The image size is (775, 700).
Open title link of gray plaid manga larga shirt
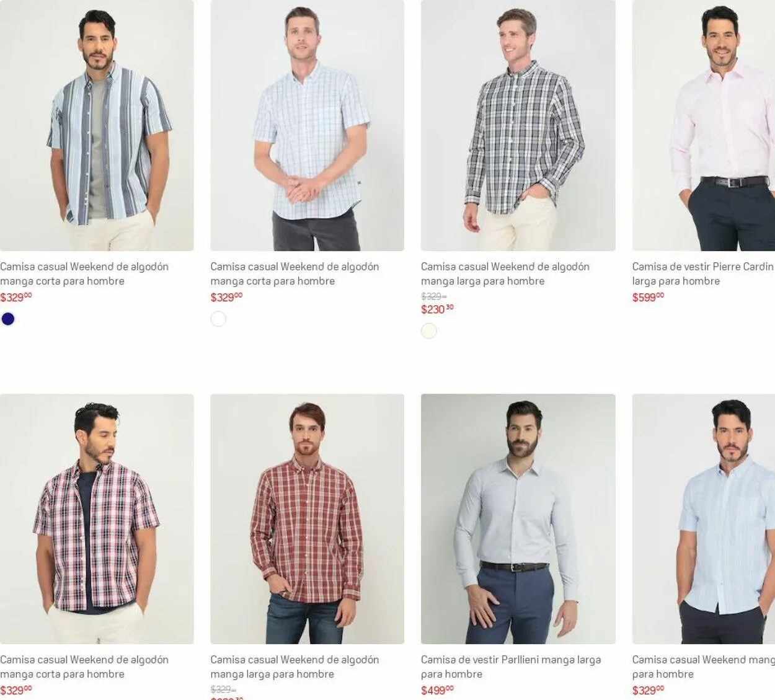tap(505, 273)
